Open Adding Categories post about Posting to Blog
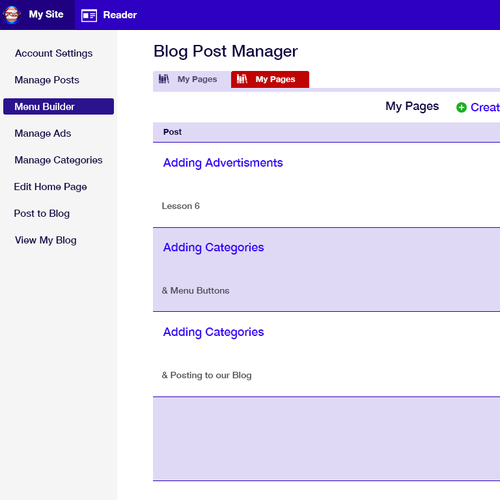500x500 pixels. click(x=213, y=332)
